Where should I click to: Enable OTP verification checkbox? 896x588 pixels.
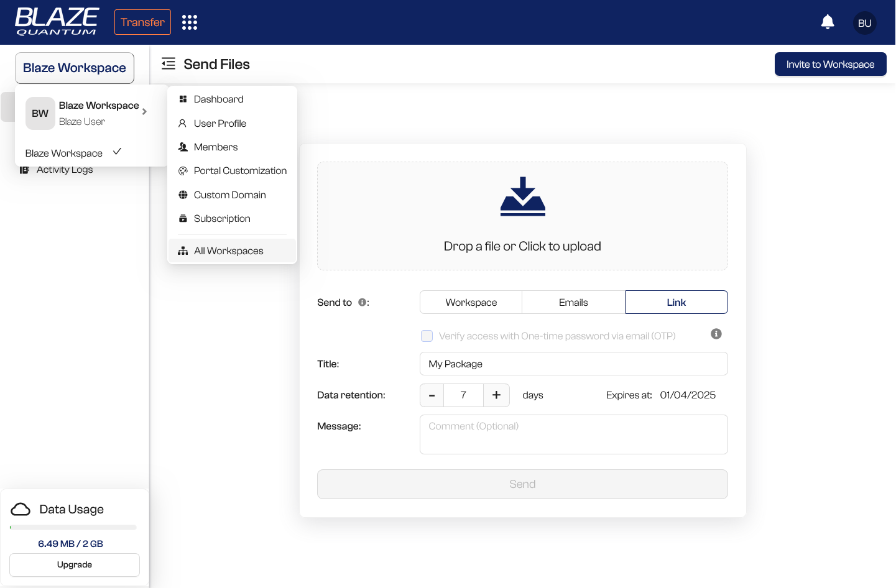coord(427,336)
